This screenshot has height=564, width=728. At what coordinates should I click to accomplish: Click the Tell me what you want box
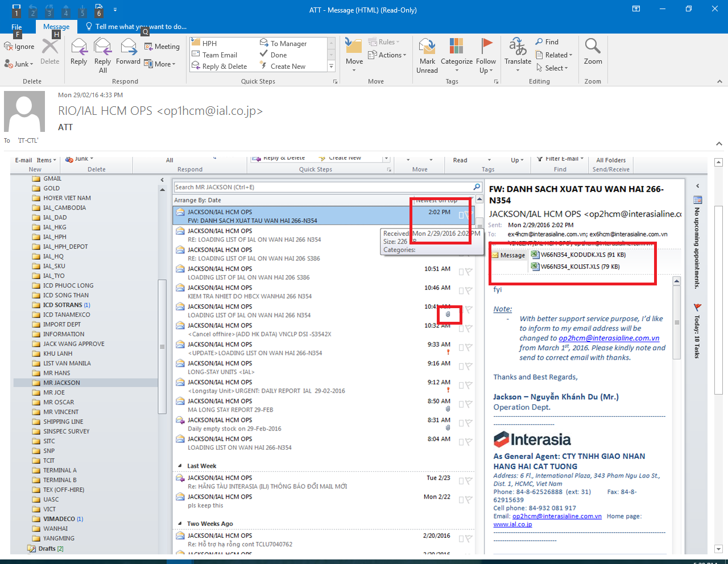[136, 27]
